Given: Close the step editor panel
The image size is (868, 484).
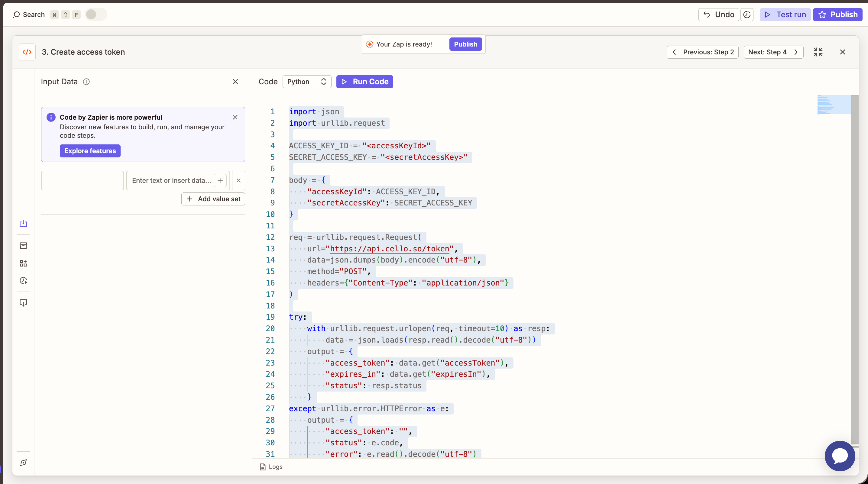Looking at the screenshot, I should coord(842,52).
